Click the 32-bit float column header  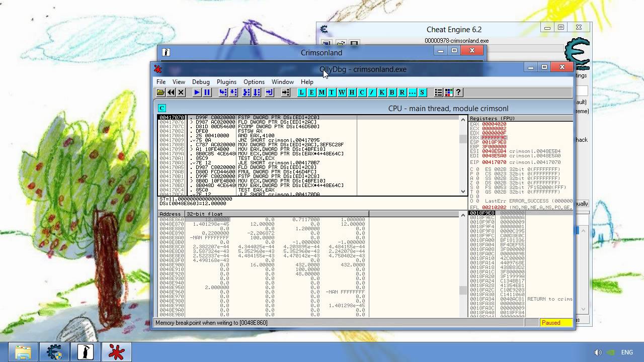277,214
